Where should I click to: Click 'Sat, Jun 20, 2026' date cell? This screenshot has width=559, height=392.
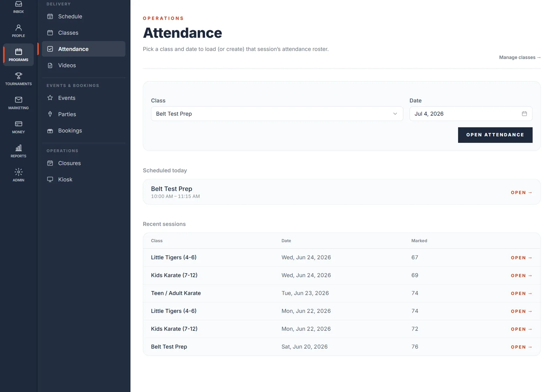[x=305, y=347]
